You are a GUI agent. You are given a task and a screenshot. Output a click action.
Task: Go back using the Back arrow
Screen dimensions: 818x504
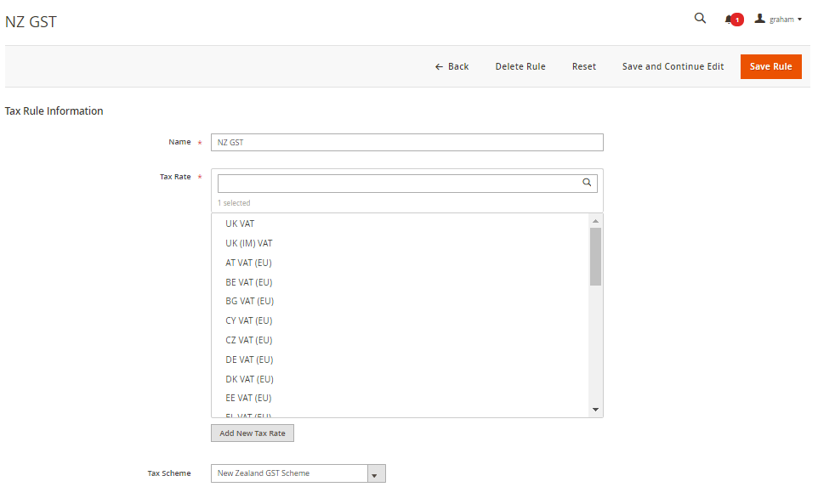point(452,66)
